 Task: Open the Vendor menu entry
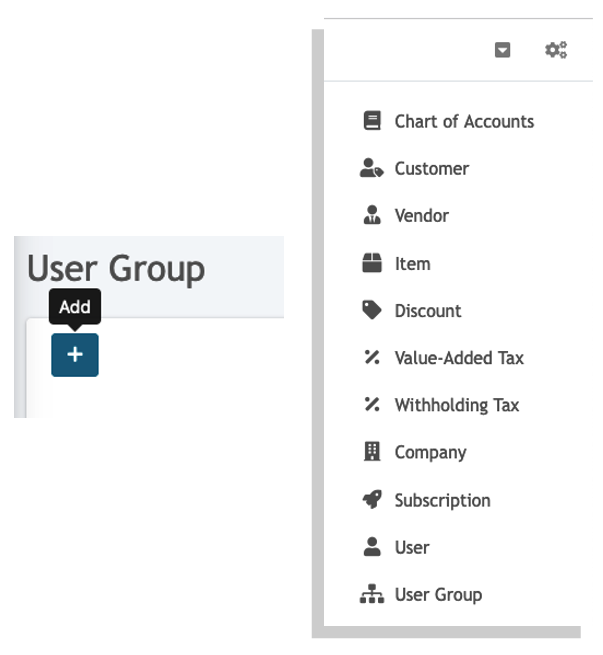pyautogui.click(x=422, y=216)
